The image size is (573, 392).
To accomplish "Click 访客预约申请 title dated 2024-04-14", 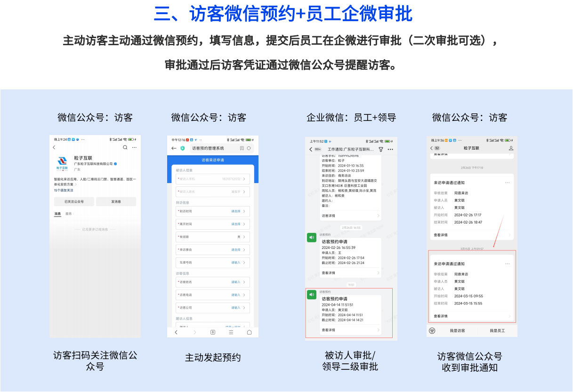I will tap(334, 299).
